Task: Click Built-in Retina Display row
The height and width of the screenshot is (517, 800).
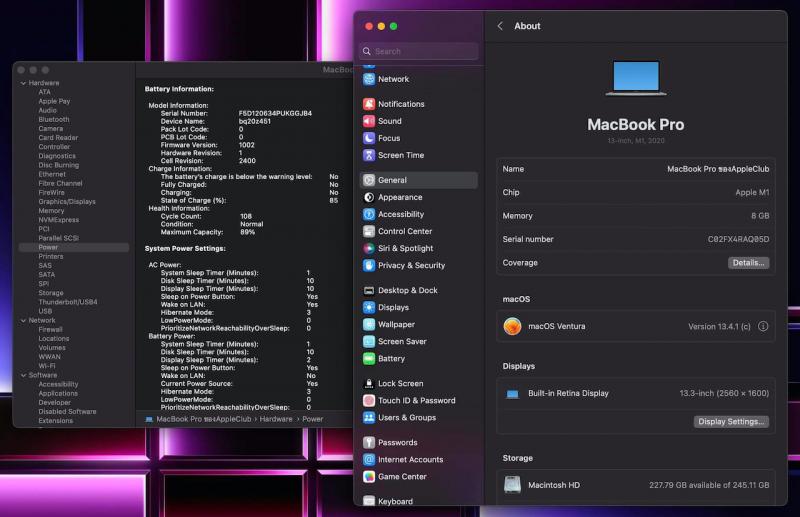Action: [636, 393]
